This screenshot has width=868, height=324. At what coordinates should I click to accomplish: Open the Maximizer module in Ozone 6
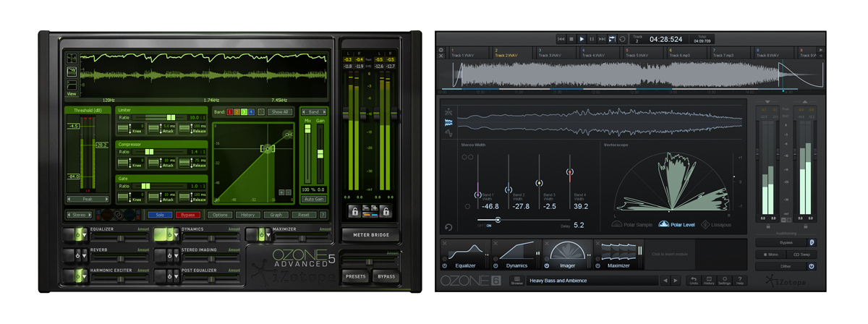[x=618, y=255]
